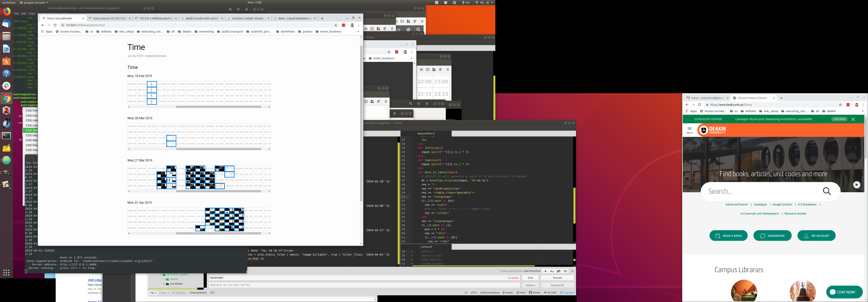Bookmark the time.html page with the star icon
Image resolution: width=868 pixels, height=302 pixels.
click(336, 25)
